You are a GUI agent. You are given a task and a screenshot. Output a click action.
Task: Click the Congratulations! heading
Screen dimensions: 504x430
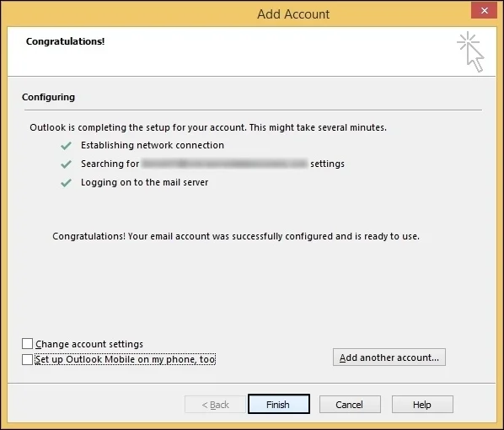pyautogui.click(x=65, y=41)
